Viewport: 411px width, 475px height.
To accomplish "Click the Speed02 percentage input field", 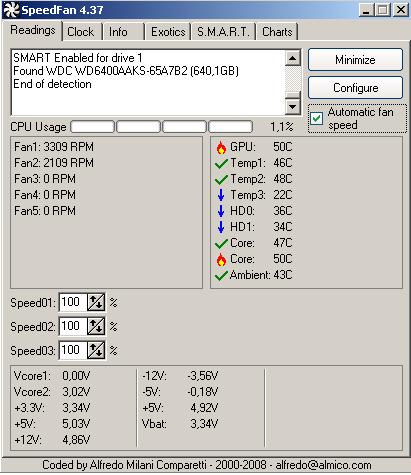I will tap(73, 326).
